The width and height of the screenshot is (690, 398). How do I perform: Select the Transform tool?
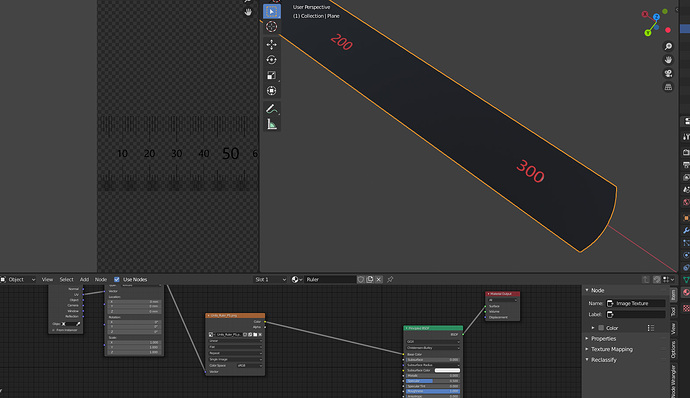click(272, 91)
